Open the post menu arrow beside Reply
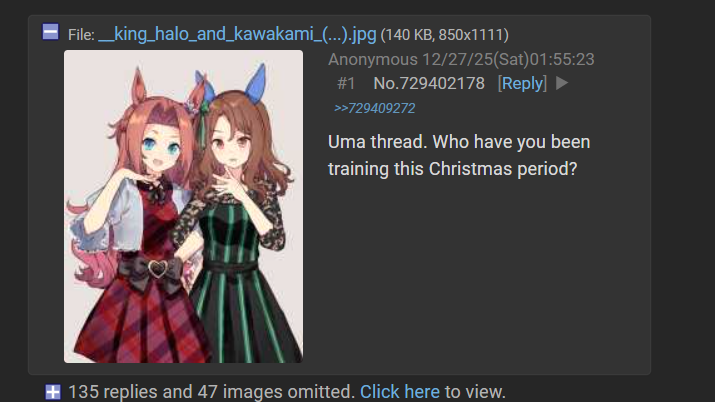Screen dimensions: 715x402 (x=562, y=83)
